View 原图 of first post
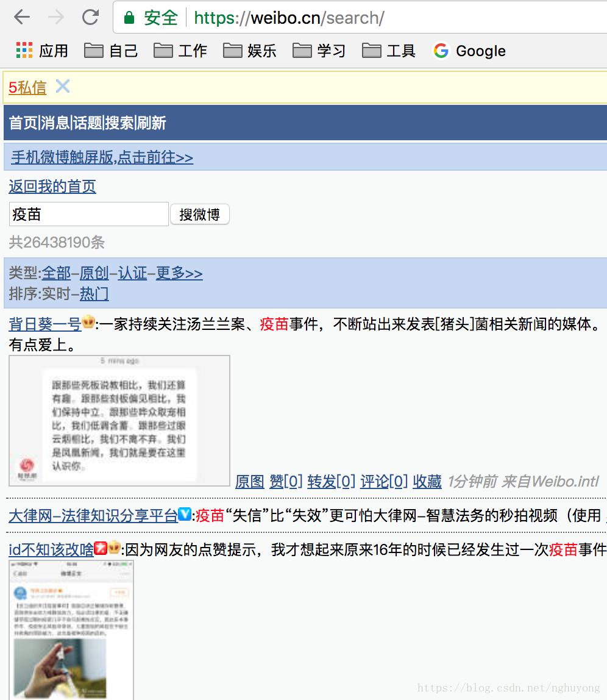Viewport: 607px width, 700px height. [249, 481]
